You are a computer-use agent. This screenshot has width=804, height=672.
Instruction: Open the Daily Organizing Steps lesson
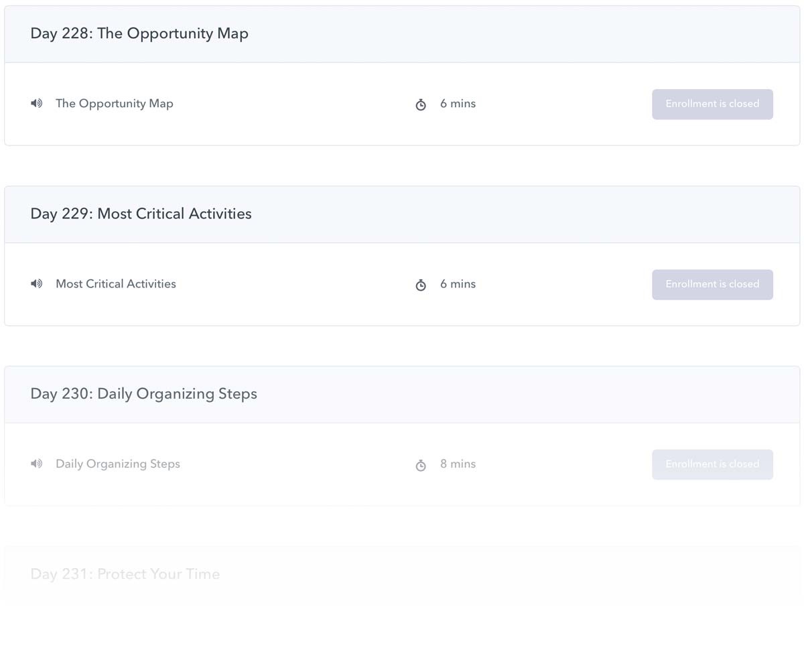(118, 464)
